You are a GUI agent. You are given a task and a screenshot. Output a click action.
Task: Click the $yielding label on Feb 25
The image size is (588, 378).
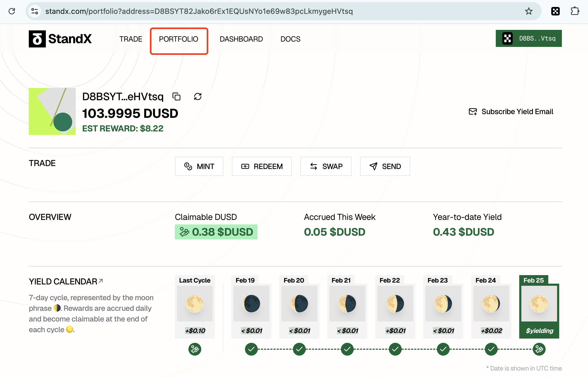[x=540, y=331]
